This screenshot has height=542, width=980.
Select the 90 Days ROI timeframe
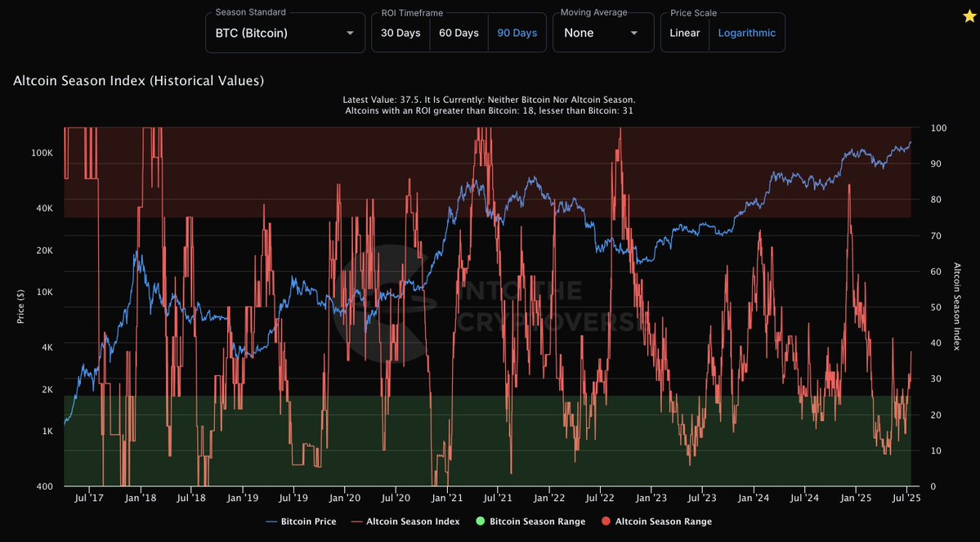517,34
